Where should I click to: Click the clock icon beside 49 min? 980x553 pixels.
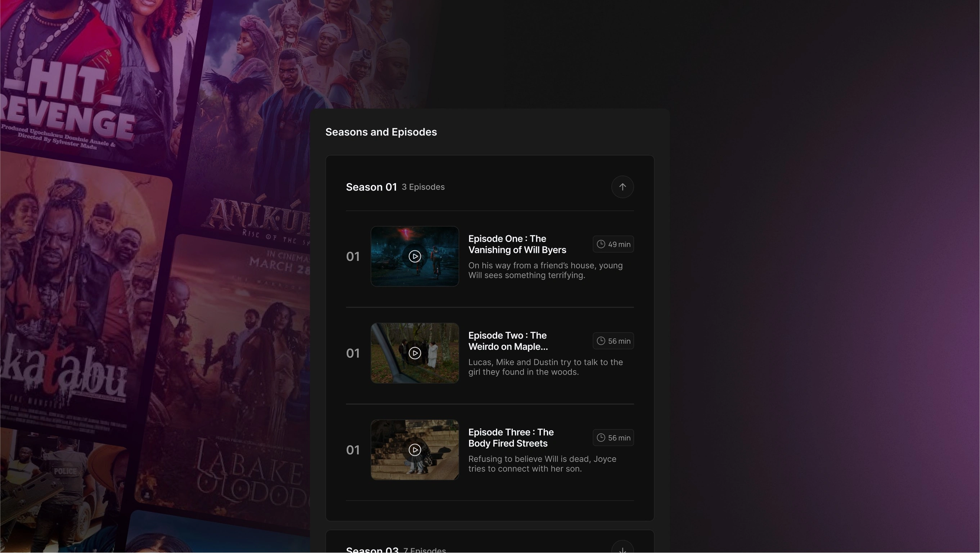(601, 244)
